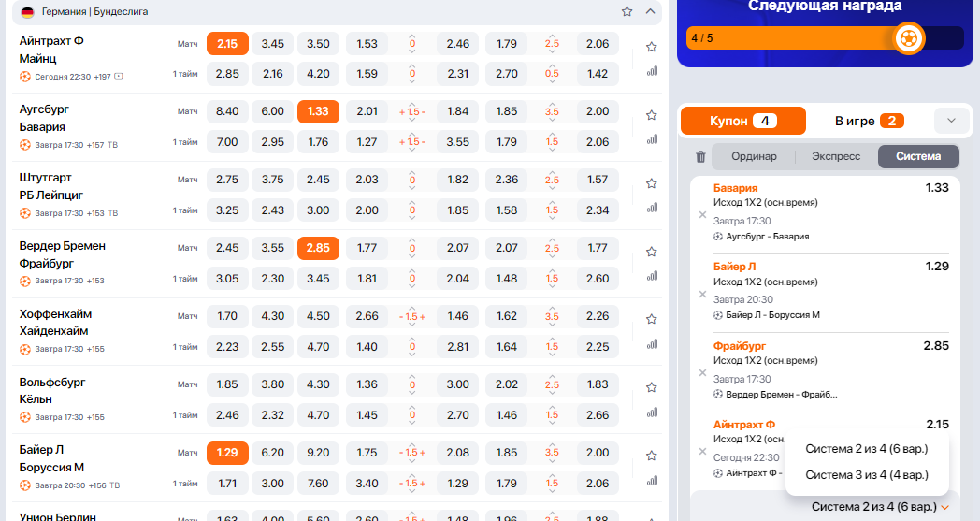The height and width of the screenshot is (521, 980).
Task: Open the В игре tab
Action: (869, 121)
